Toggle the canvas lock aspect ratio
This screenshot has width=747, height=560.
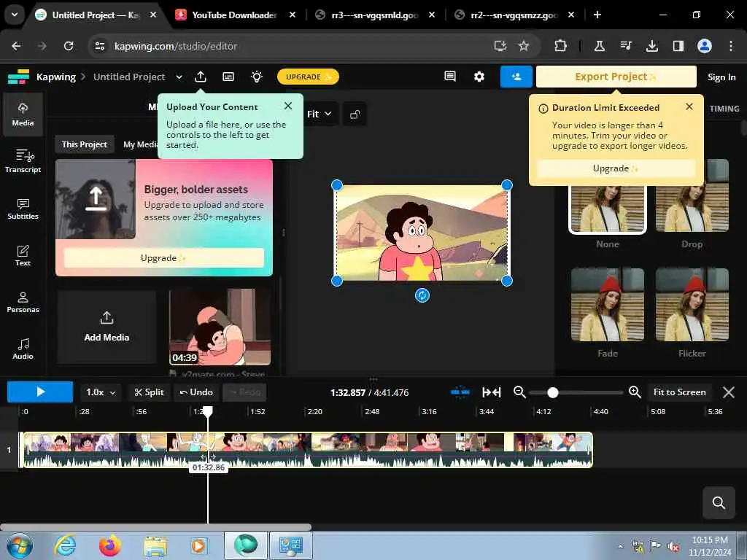click(355, 114)
